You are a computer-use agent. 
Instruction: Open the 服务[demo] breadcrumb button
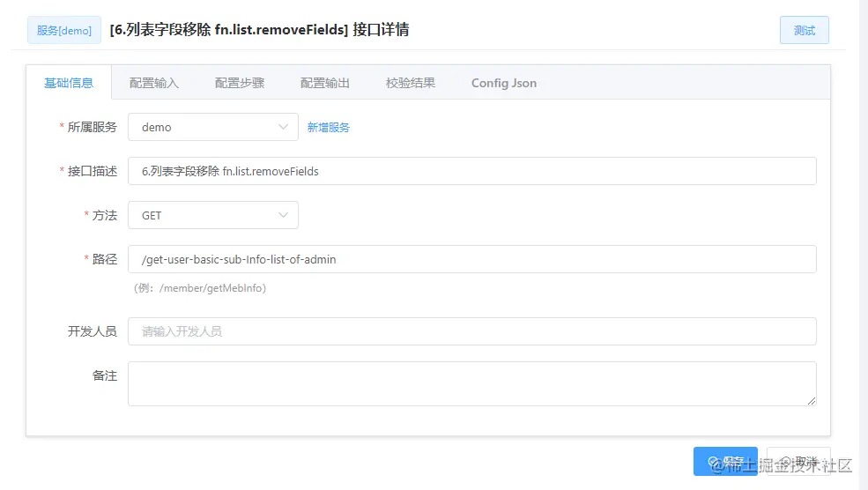click(x=64, y=31)
